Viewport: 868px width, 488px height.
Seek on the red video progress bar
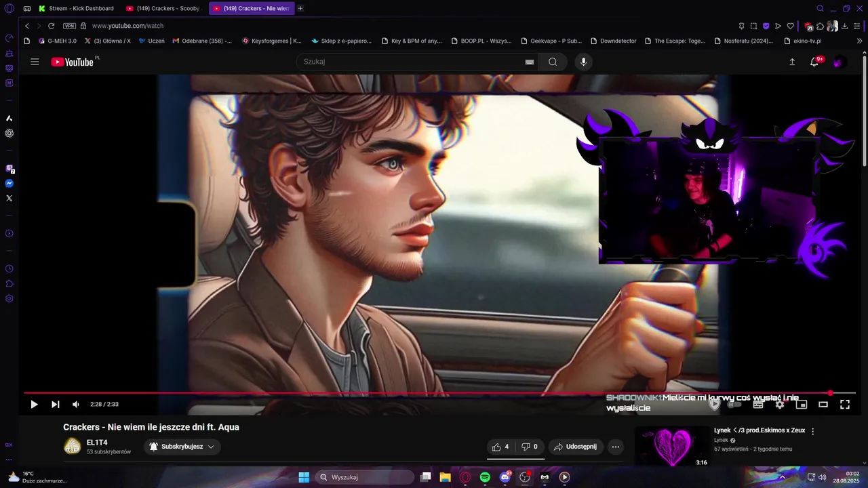(x=439, y=393)
